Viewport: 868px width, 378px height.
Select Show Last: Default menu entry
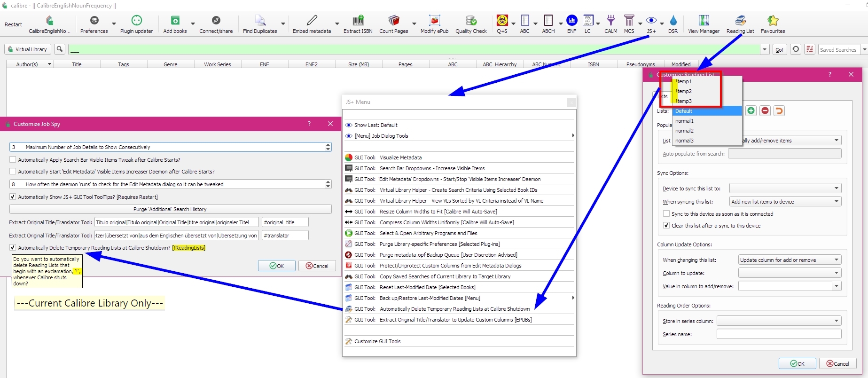point(459,125)
